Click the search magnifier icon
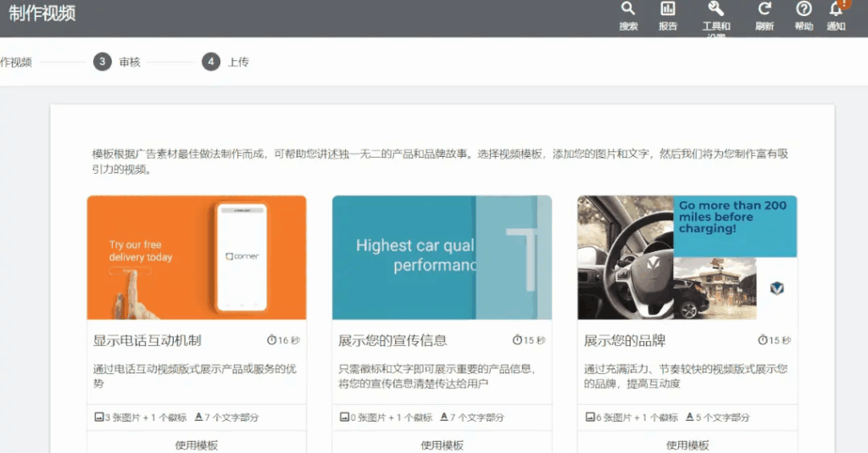Image resolution: width=868 pixels, height=453 pixels. click(x=627, y=9)
